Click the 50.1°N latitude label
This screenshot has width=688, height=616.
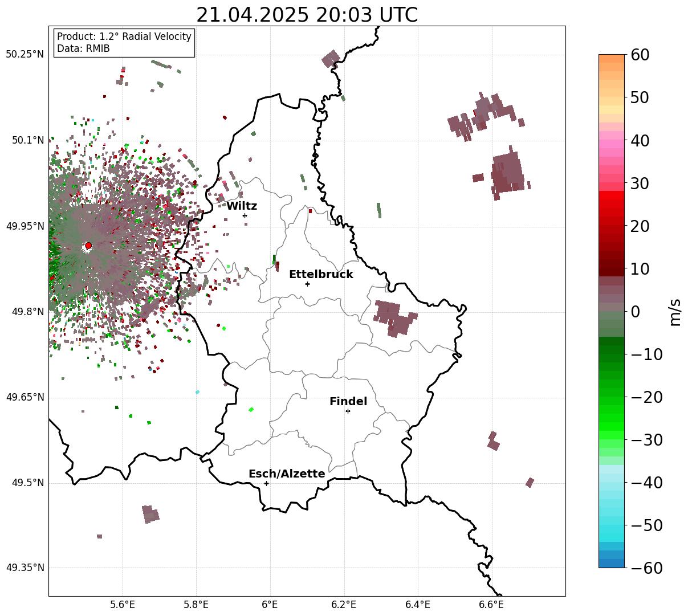pos(27,140)
